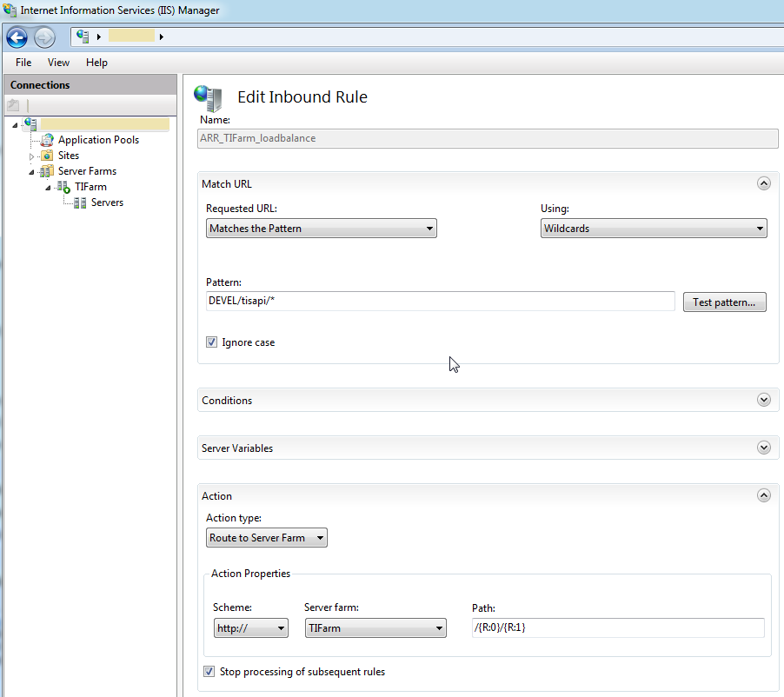This screenshot has height=697, width=784.
Task: Select the Application Pools icon
Action: 47,140
